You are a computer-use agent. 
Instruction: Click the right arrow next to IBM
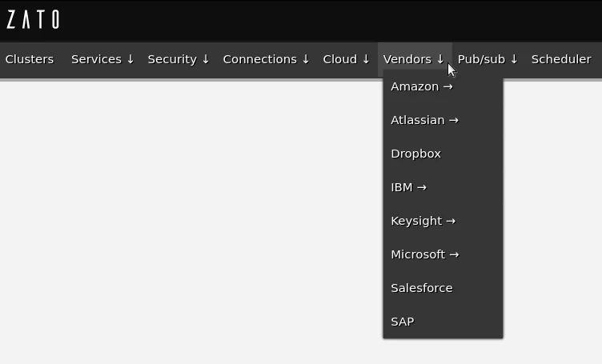422,187
